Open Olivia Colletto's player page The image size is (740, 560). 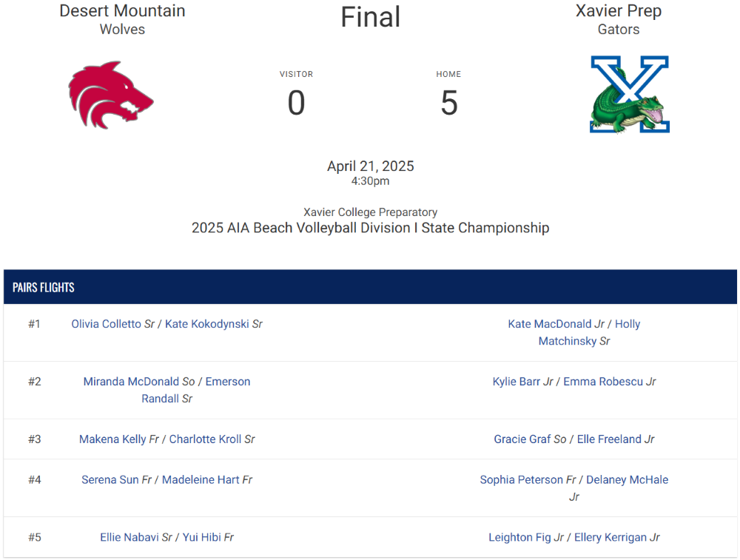tap(106, 324)
